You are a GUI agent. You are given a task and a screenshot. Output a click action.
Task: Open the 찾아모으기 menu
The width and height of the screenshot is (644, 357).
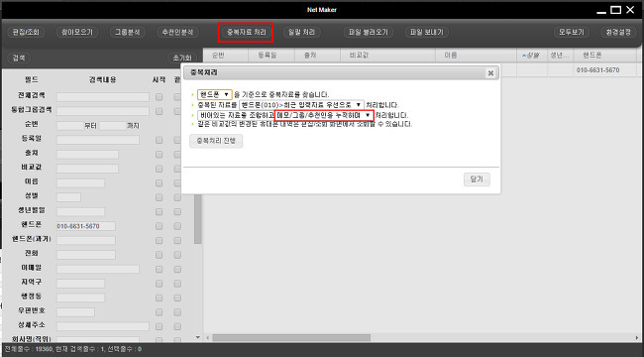tap(77, 32)
